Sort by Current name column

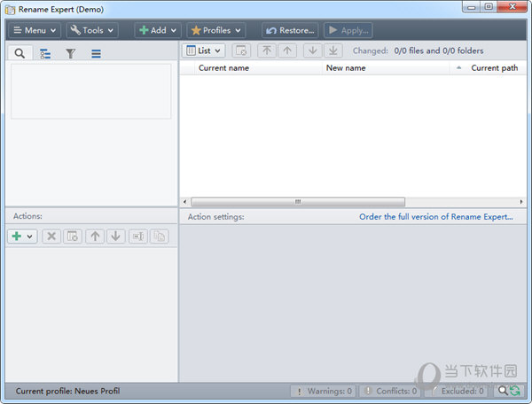point(224,68)
